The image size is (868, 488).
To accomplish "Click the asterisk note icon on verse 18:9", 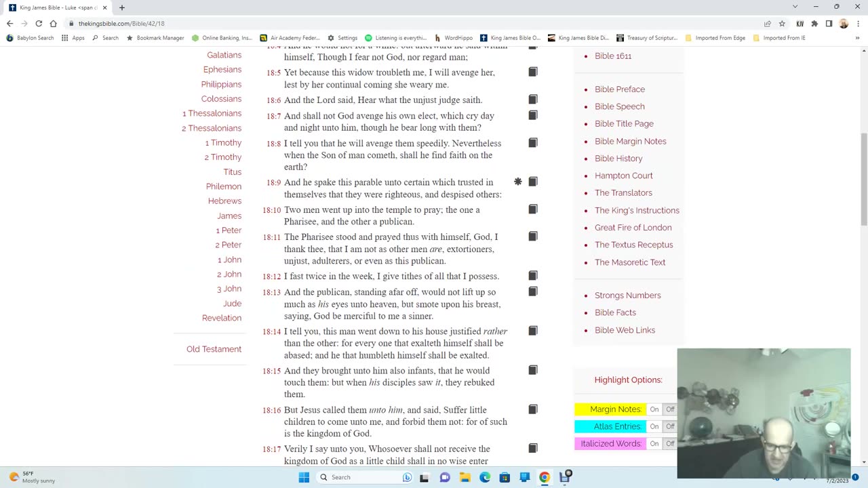I will [518, 182].
